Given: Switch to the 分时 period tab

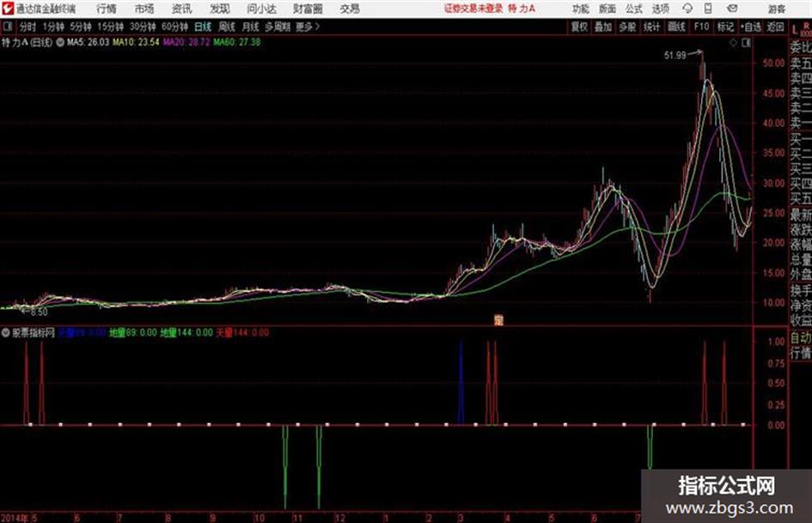Looking at the screenshot, I should point(28,27).
